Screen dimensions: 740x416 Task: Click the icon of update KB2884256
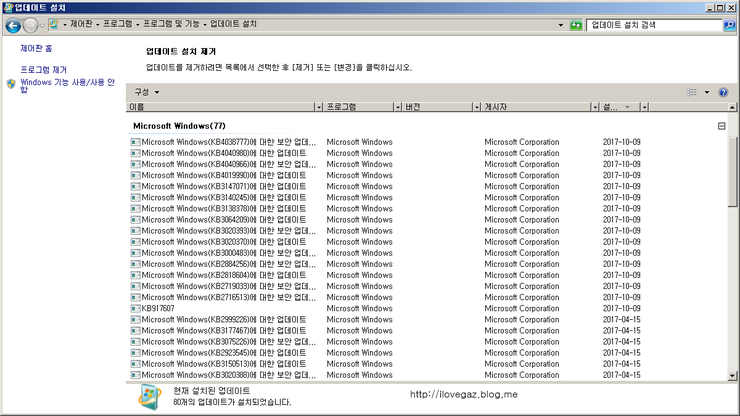pyautogui.click(x=135, y=264)
